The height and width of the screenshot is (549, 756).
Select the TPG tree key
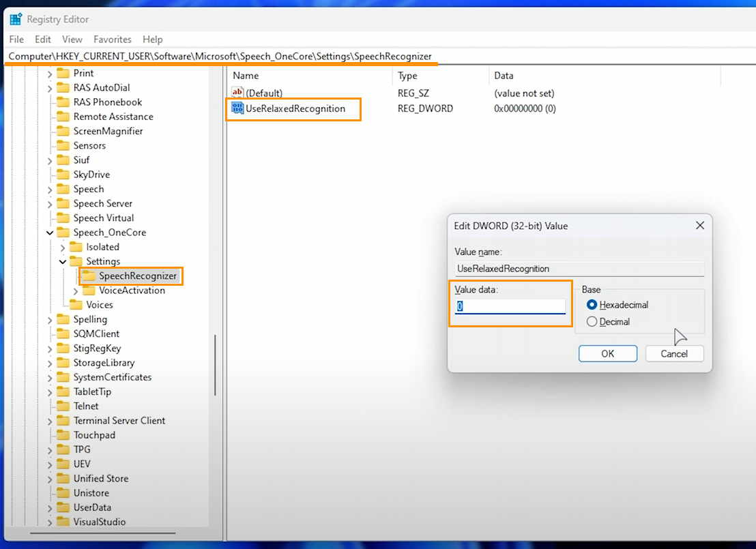(x=81, y=449)
